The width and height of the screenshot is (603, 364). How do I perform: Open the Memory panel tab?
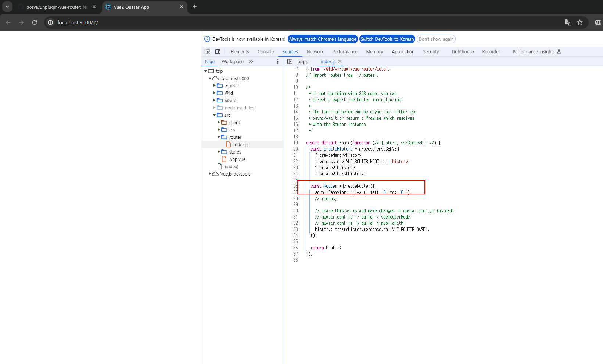pyautogui.click(x=374, y=52)
